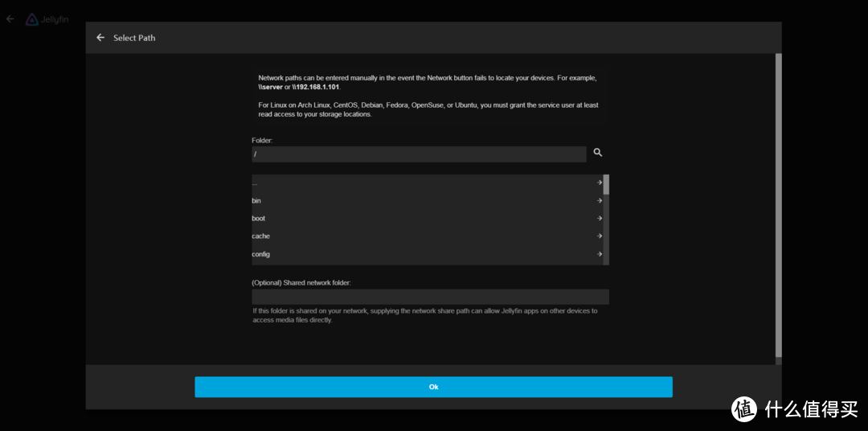The width and height of the screenshot is (868, 431).
Task: Confirm the path with the Ok button
Action: 433,387
